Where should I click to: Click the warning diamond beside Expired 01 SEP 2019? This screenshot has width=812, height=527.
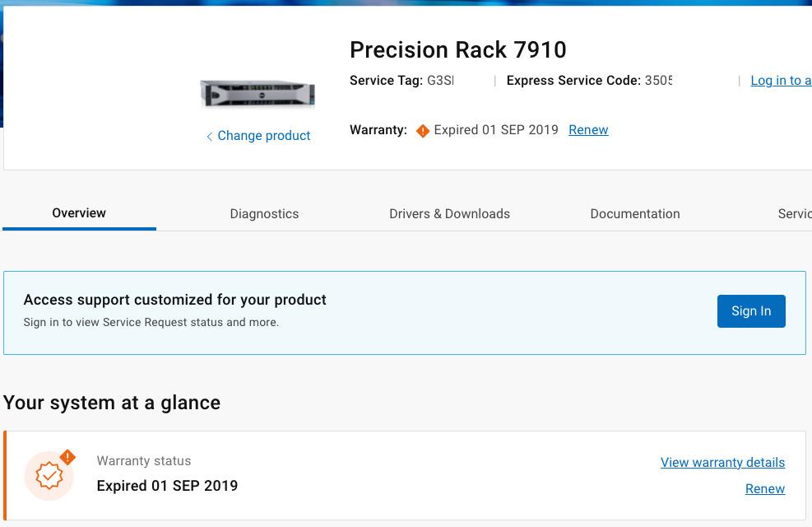pos(423,130)
